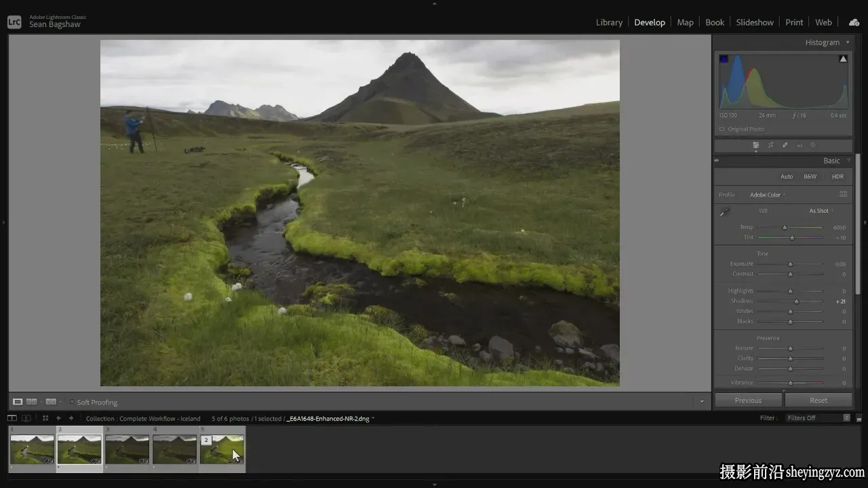Open the Grid view icon in filmstrip bar
868x488 pixels.
(45, 418)
